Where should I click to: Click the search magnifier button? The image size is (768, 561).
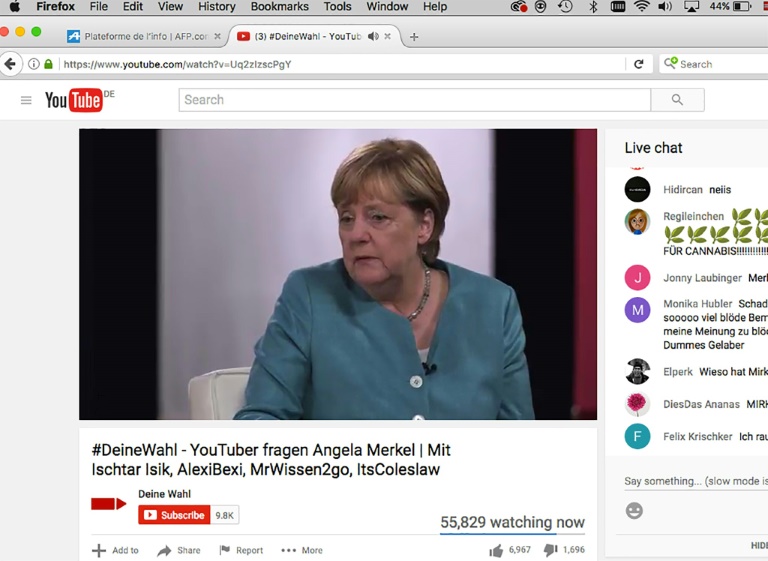[677, 100]
